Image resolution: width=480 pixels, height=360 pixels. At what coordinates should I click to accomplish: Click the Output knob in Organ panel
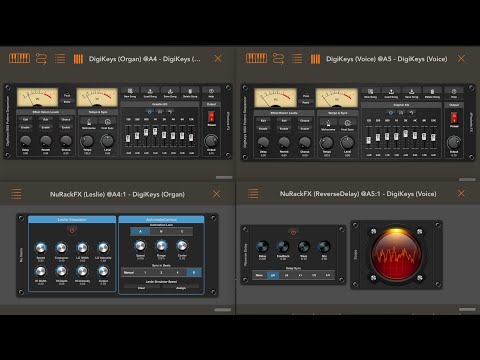[x=211, y=141]
